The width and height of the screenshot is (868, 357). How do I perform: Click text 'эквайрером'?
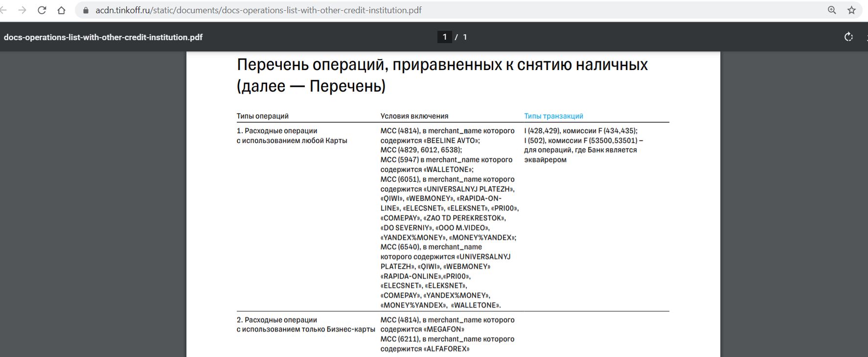tap(545, 160)
